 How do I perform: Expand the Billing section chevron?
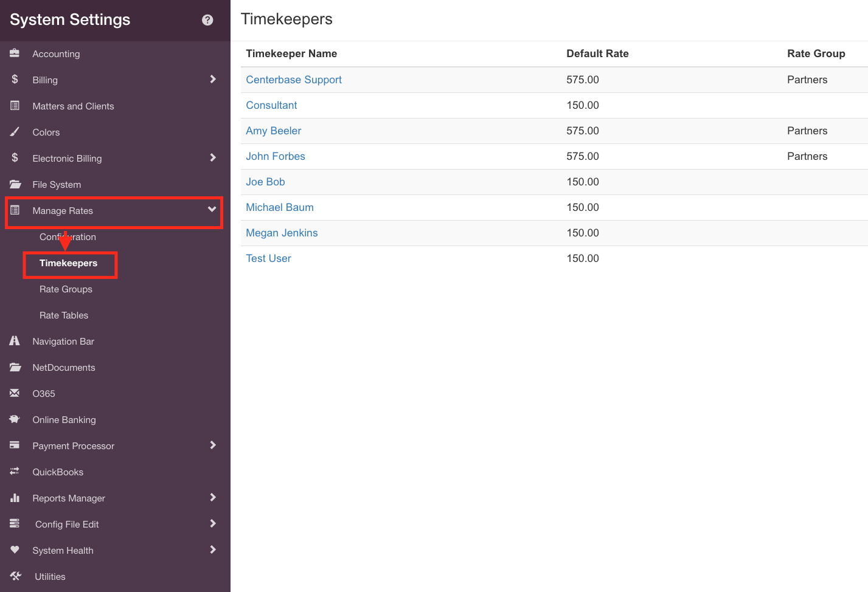(x=213, y=79)
